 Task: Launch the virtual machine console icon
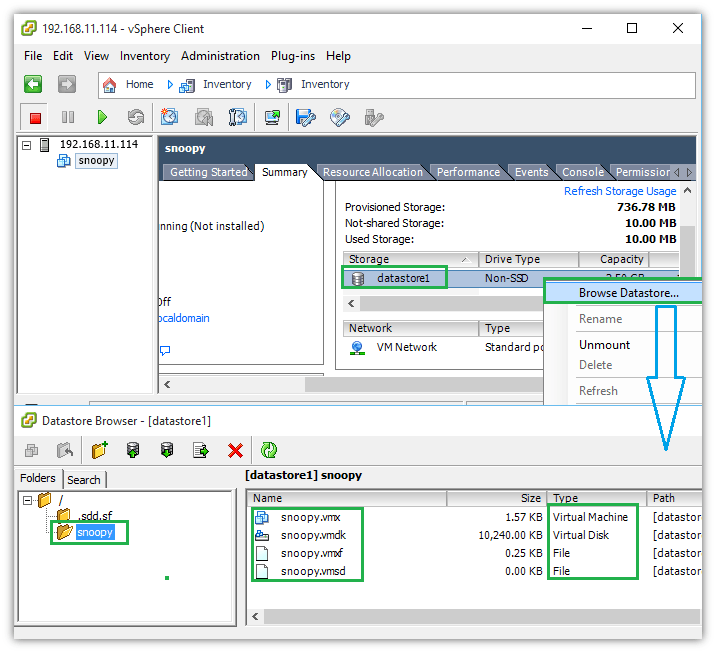(272, 117)
